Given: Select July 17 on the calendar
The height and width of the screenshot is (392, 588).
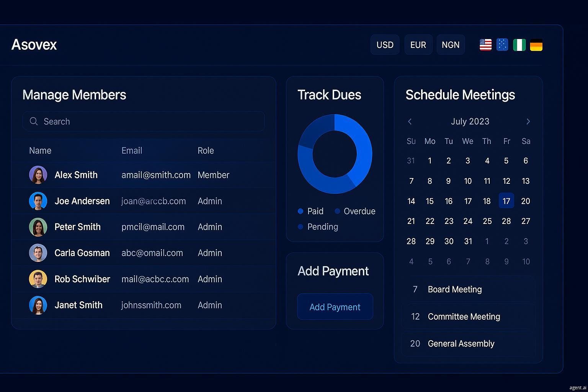Looking at the screenshot, I should 506,201.
